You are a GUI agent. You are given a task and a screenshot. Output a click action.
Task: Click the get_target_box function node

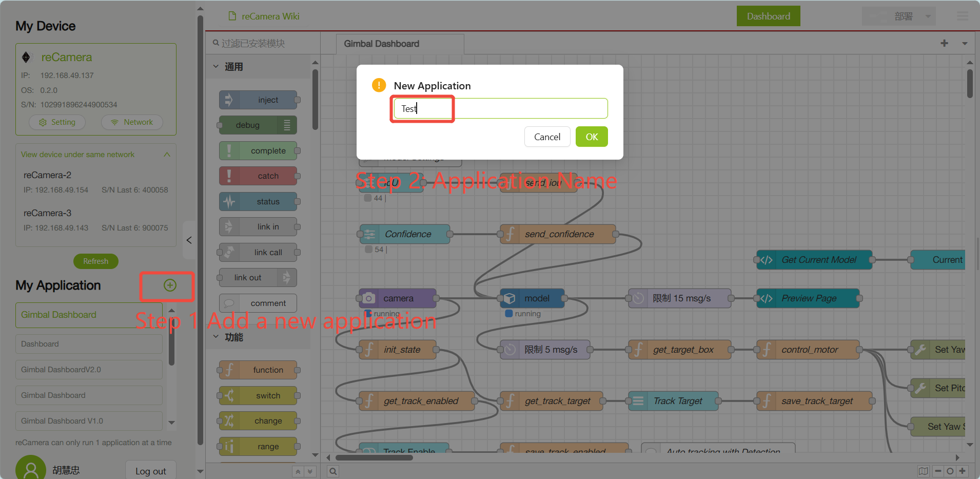(x=680, y=350)
